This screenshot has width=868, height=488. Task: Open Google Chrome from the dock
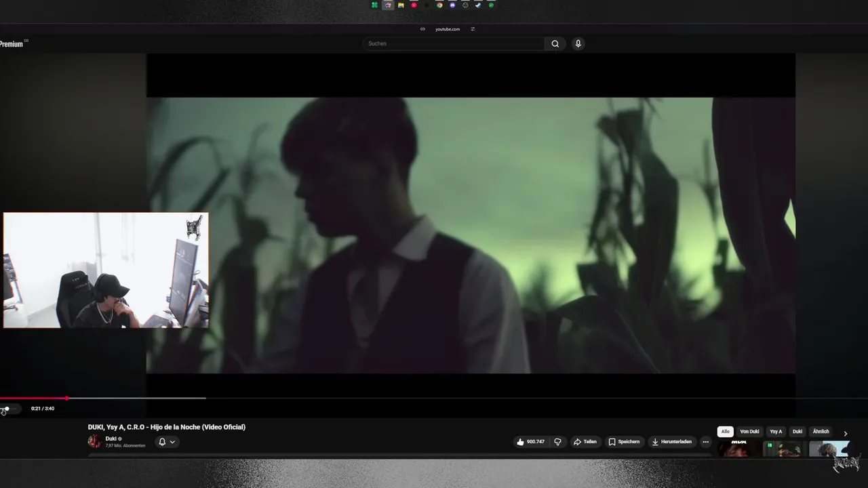tap(439, 5)
